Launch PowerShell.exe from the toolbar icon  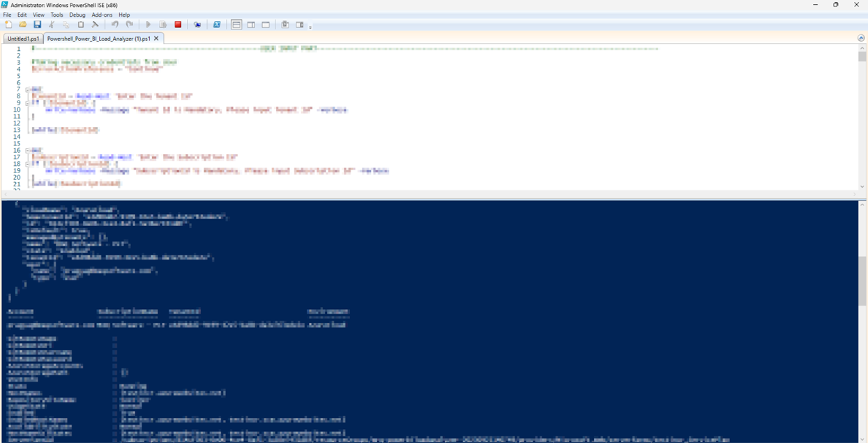pyautogui.click(x=217, y=24)
